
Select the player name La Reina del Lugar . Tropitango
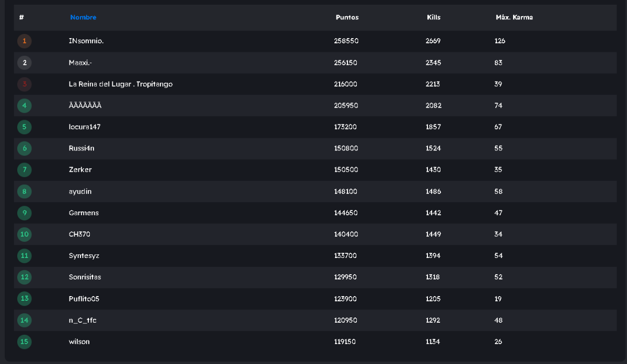tap(121, 84)
